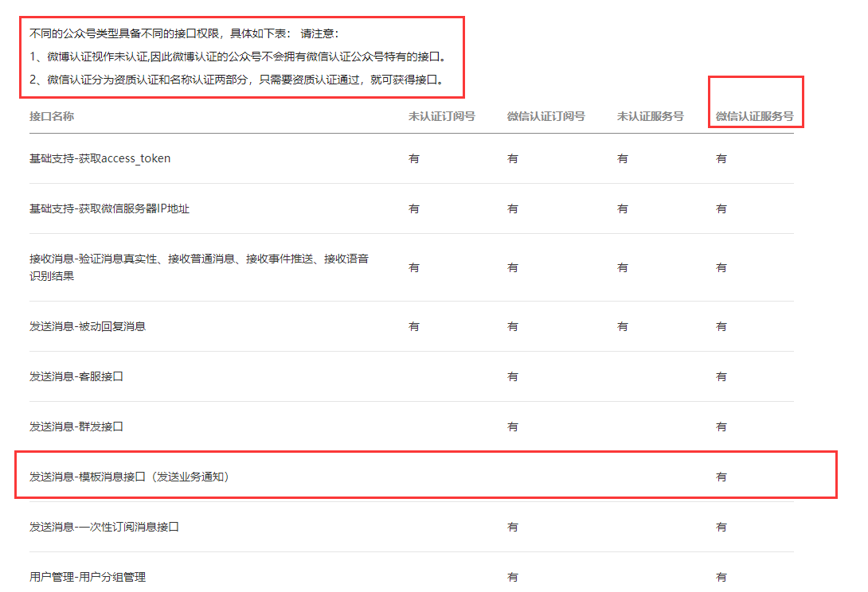This screenshot has height=592, width=868.
Task: Click 有 for 用户分组管理 under 微信认证服务号
Action: point(721,577)
